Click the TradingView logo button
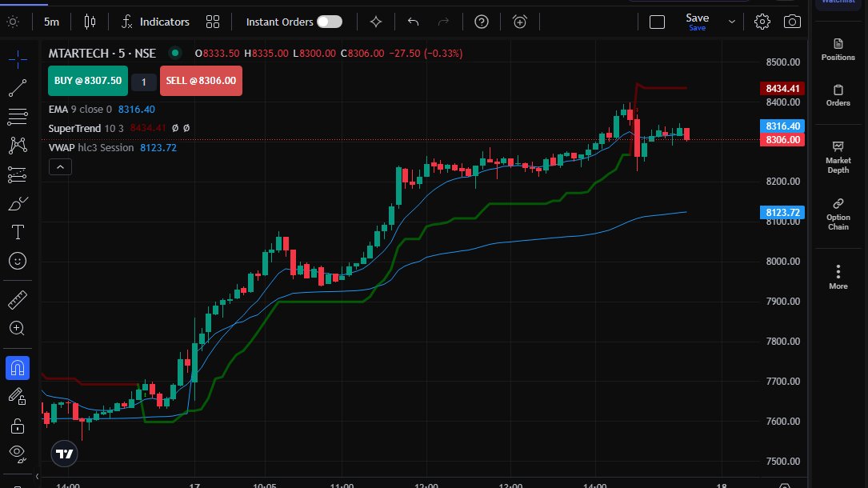868x488 pixels. click(64, 454)
